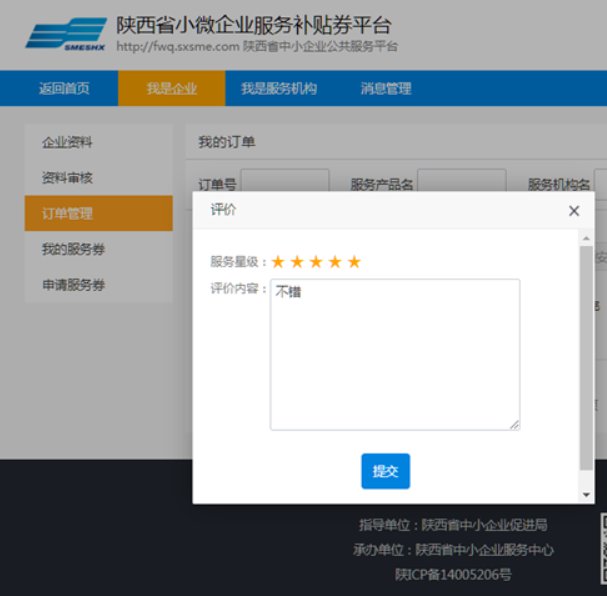Open 我的服务券 sidebar item
Image resolution: width=607 pixels, height=596 pixels.
tap(73, 249)
